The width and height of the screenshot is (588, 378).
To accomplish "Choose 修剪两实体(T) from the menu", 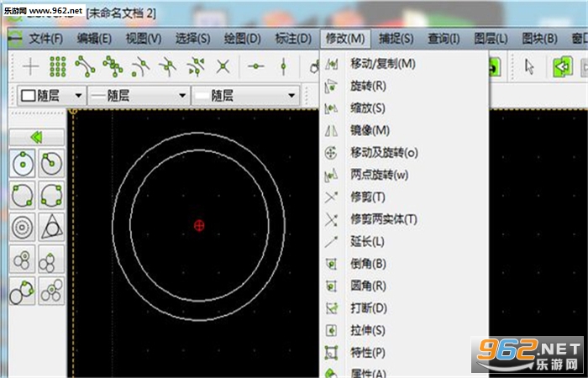I will pos(404,219).
